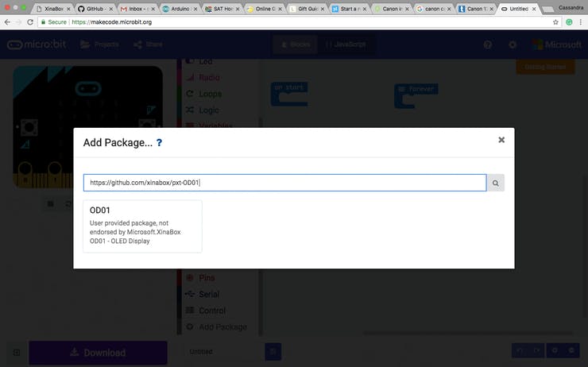The width and height of the screenshot is (588, 367).
Task: Click the save disk icon beside project name
Action: pos(273,352)
